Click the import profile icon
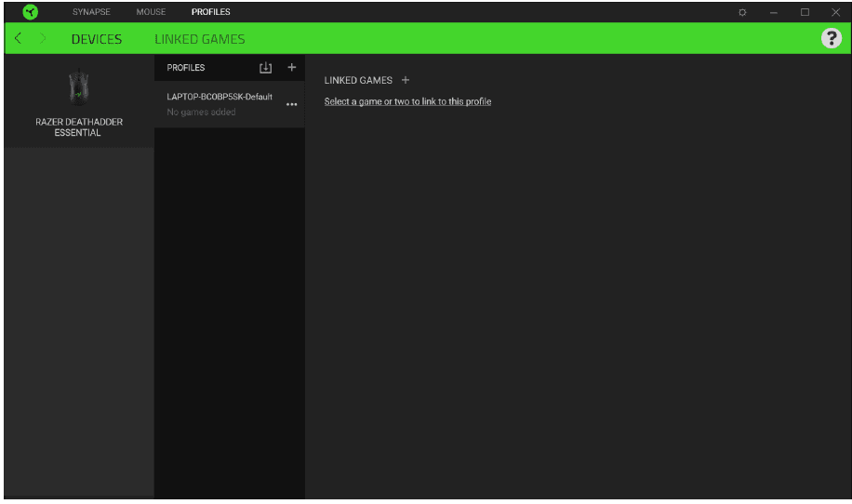Viewport: 852px width, 504px height. [x=265, y=68]
